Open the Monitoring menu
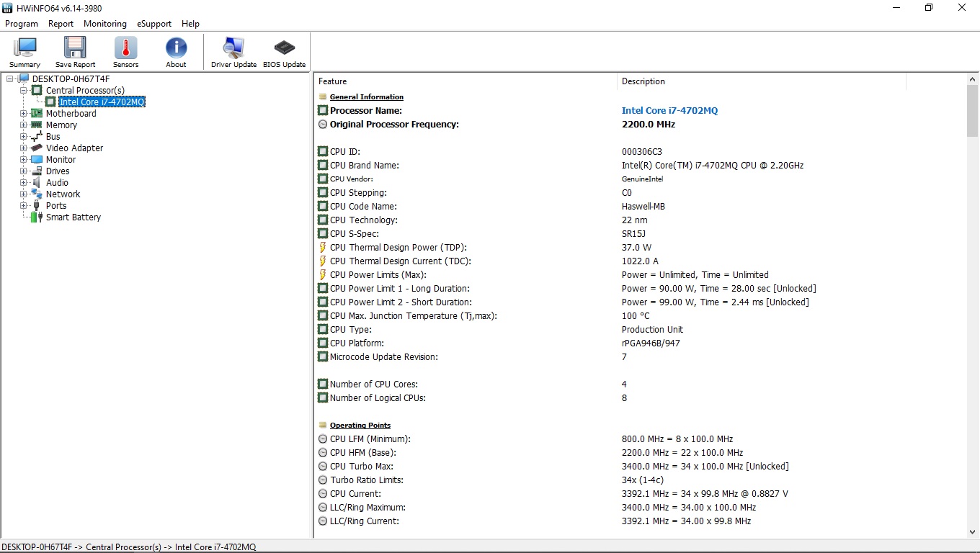 tap(104, 24)
